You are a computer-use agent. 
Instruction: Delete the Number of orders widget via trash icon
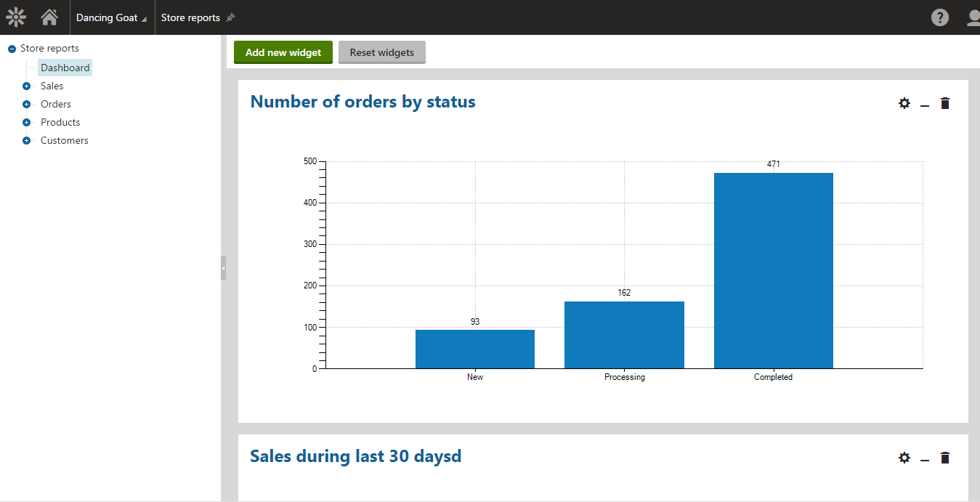coord(945,103)
